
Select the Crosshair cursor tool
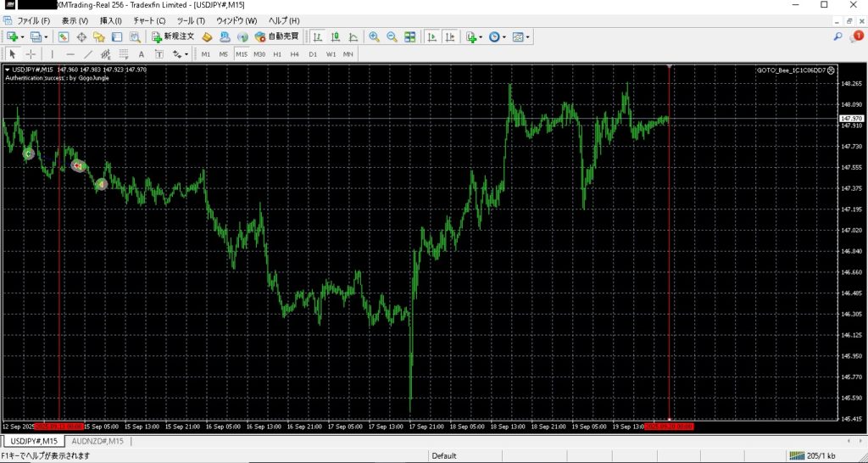(31, 54)
